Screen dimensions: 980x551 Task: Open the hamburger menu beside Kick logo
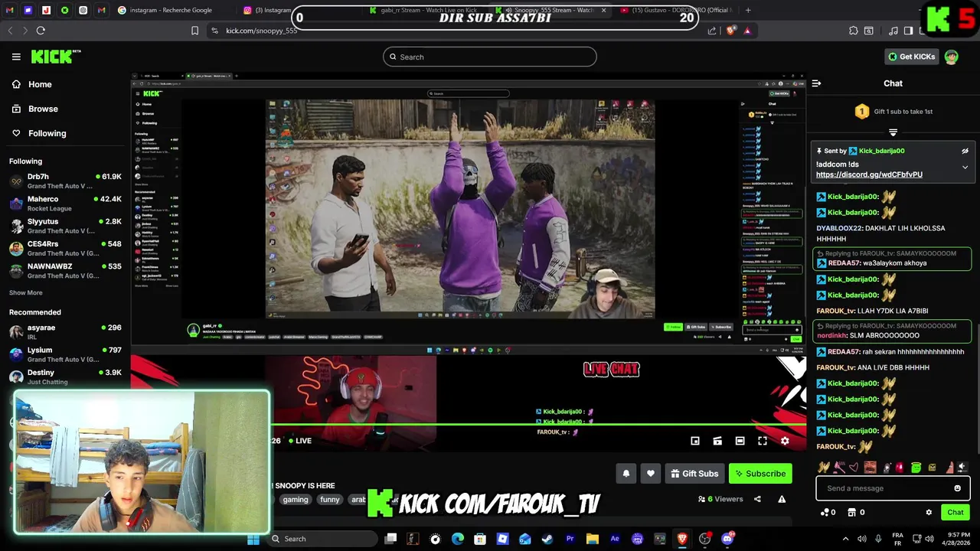click(x=16, y=57)
